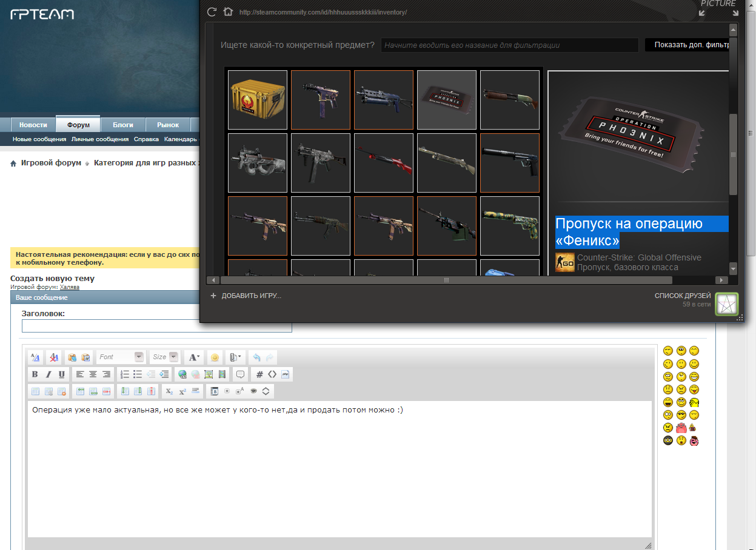Image resolution: width=756 pixels, height=550 pixels.
Task: Switch to the Рынок tab
Action: [x=168, y=125]
